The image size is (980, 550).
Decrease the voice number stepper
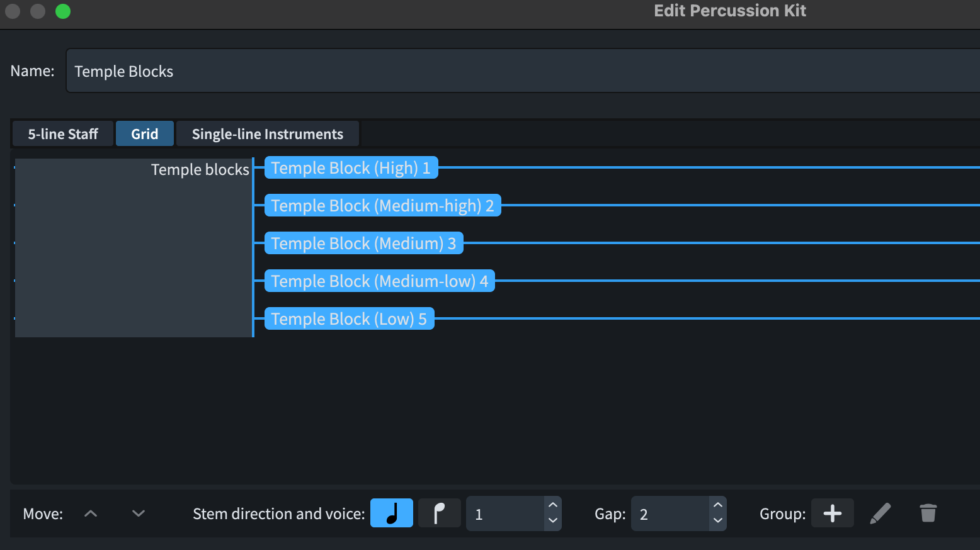pyautogui.click(x=552, y=521)
